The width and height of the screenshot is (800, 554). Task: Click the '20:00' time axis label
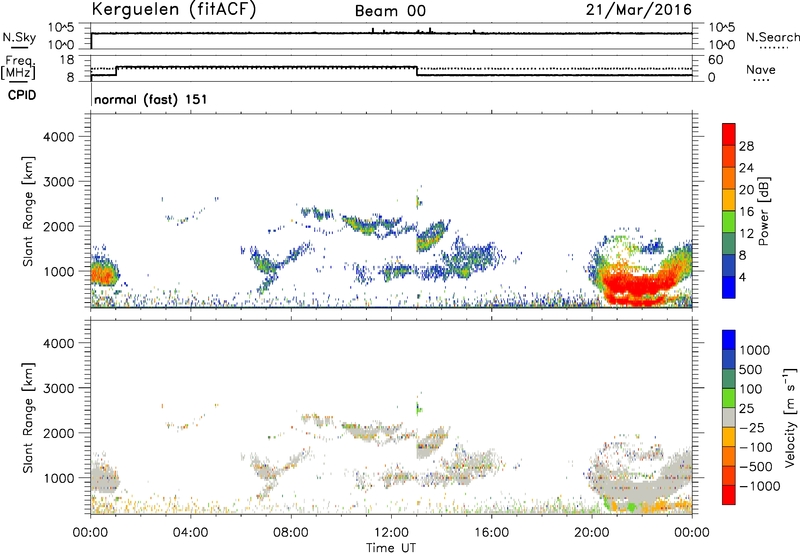592,533
